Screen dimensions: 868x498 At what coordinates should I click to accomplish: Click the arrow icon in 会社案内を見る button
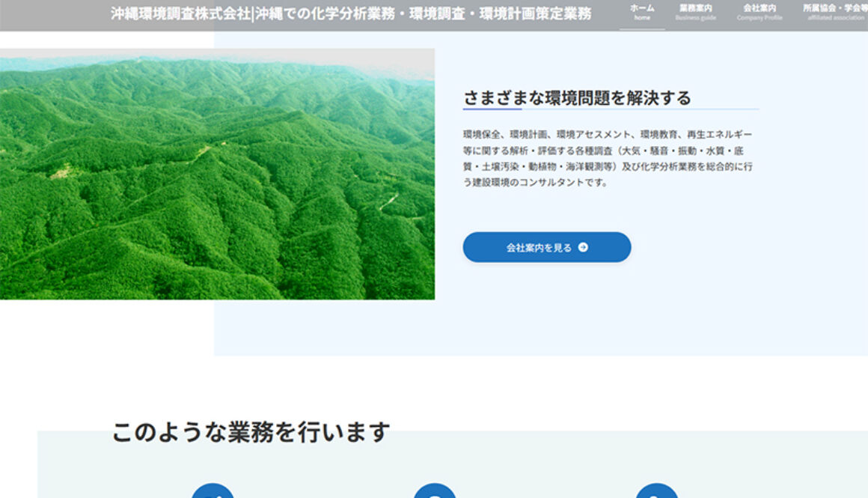click(583, 247)
